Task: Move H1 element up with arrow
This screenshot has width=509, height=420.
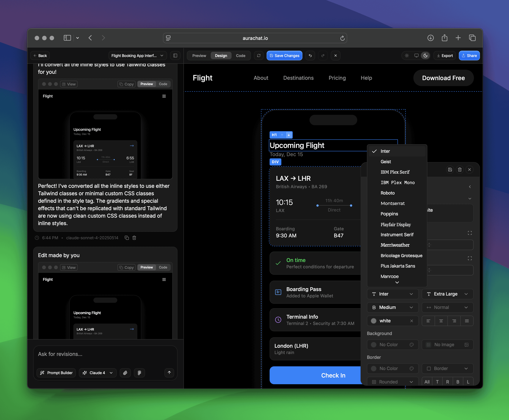Action: (282, 135)
